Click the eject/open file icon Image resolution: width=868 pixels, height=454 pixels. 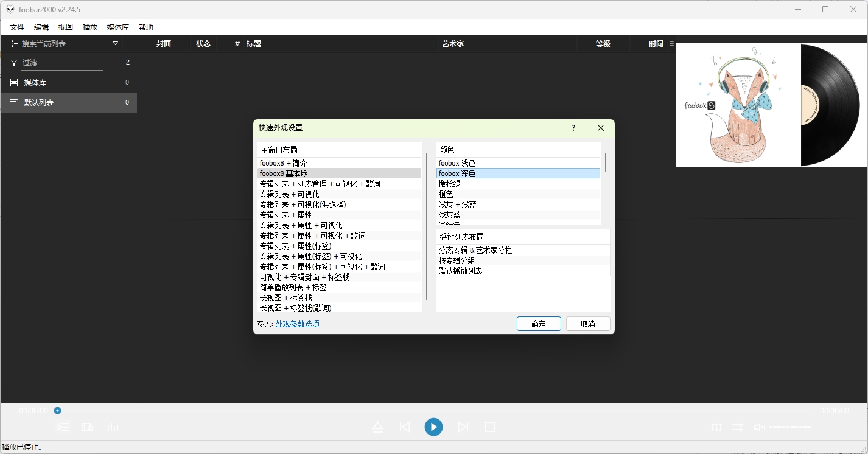point(377,427)
